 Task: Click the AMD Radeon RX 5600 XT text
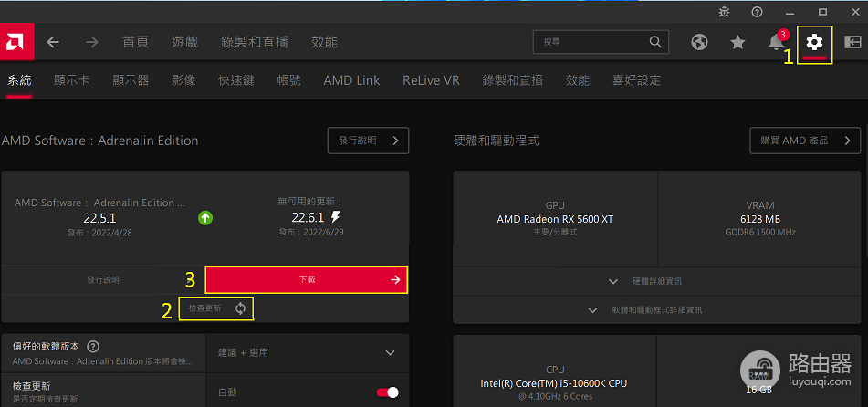555,219
